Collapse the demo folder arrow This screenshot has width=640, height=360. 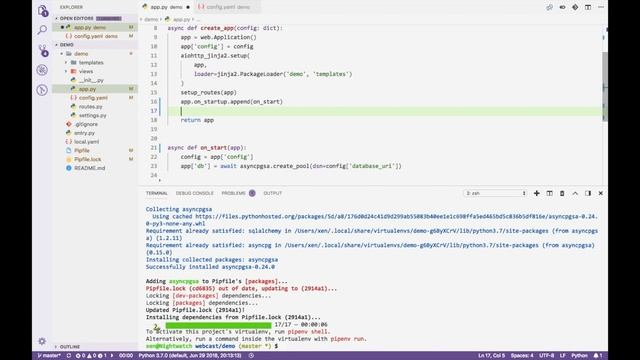click(x=62, y=54)
